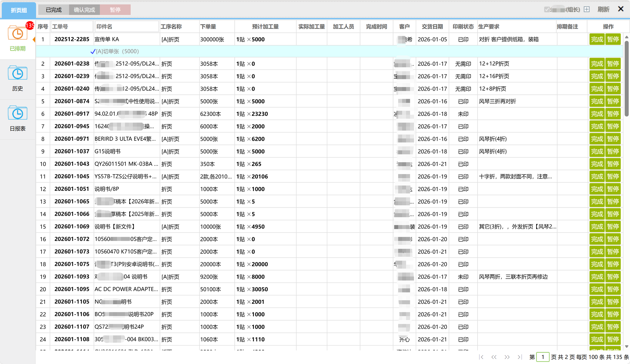Click the vertical scrollbar thumb
Viewport: 630px width, 364px height.
(x=627, y=79)
